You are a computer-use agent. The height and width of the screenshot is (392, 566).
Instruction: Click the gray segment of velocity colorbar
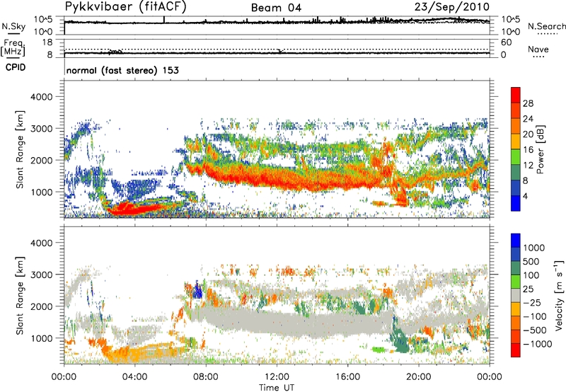point(516,295)
